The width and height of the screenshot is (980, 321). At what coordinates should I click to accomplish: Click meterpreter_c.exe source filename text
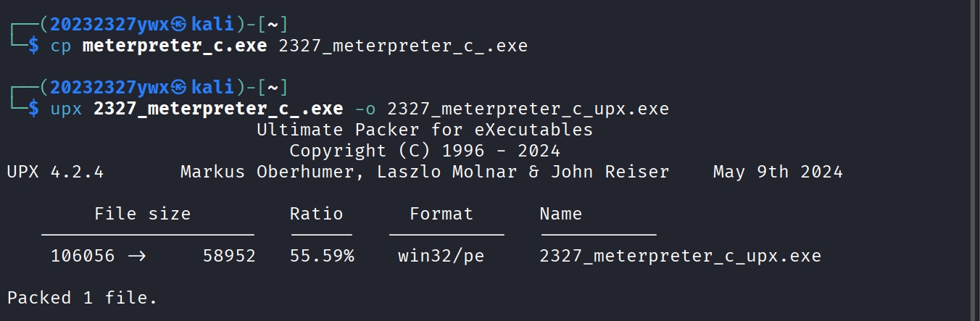pyautogui.click(x=175, y=46)
